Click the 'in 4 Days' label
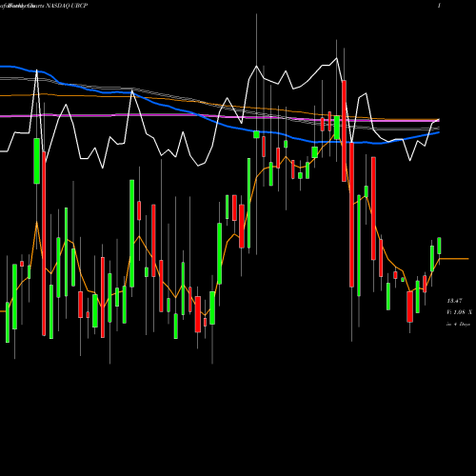This screenshot has width=476, height=476. 458,324
